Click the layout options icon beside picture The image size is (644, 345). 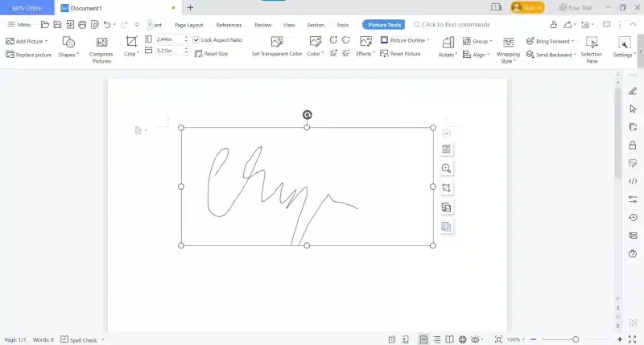(x=446, y=150)
